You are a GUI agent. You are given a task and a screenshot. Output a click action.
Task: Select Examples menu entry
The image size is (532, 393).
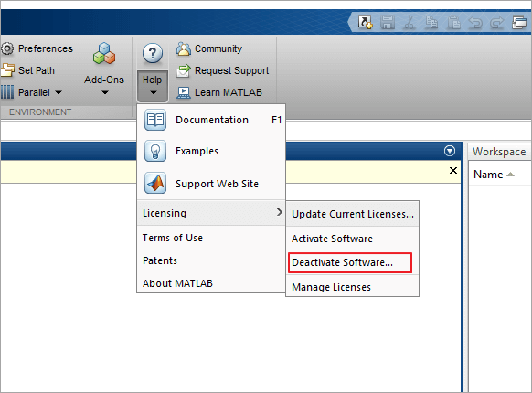coord(211,151)
